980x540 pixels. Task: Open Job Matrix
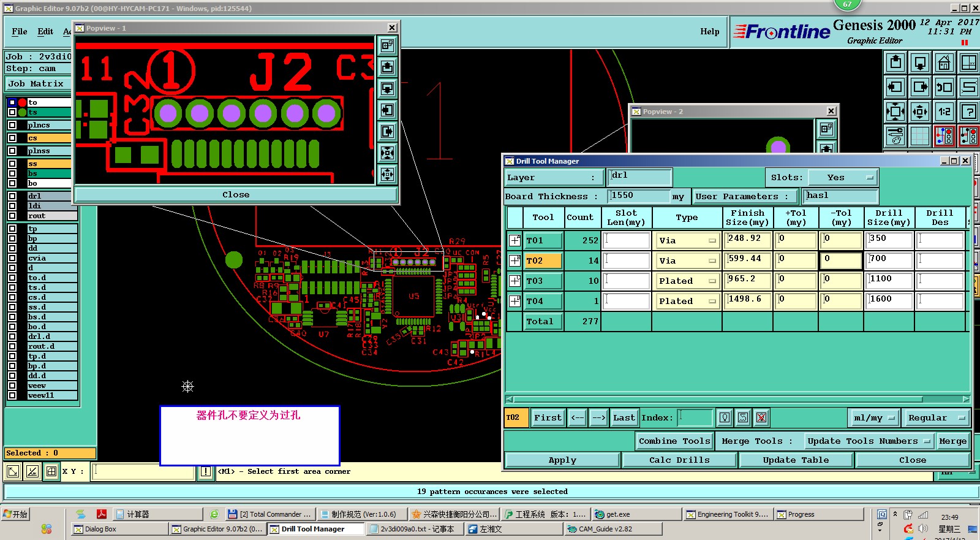click(37, 83)
